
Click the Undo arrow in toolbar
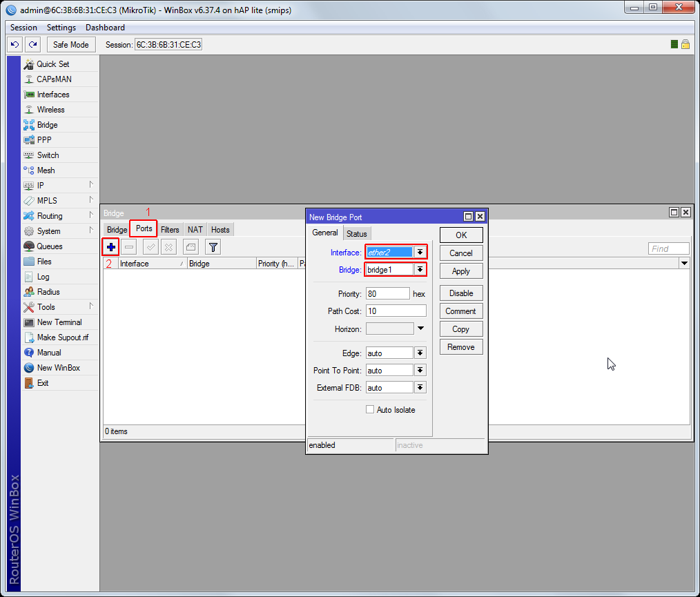(14, 44)
